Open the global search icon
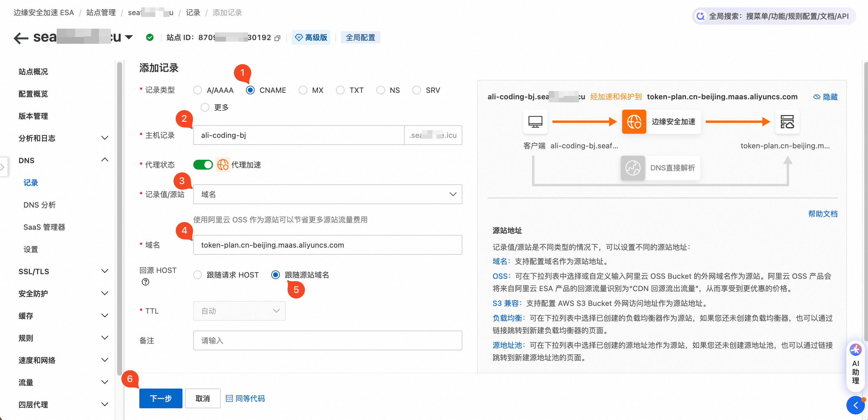 pyautogui.click(x=701, y=16)
